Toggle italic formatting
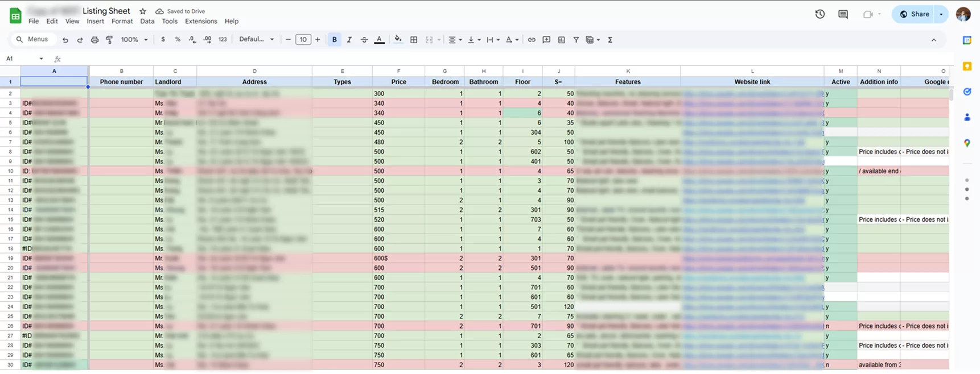Image resolution: width=980 pixels, height=374 pixels. coord(349,40)
